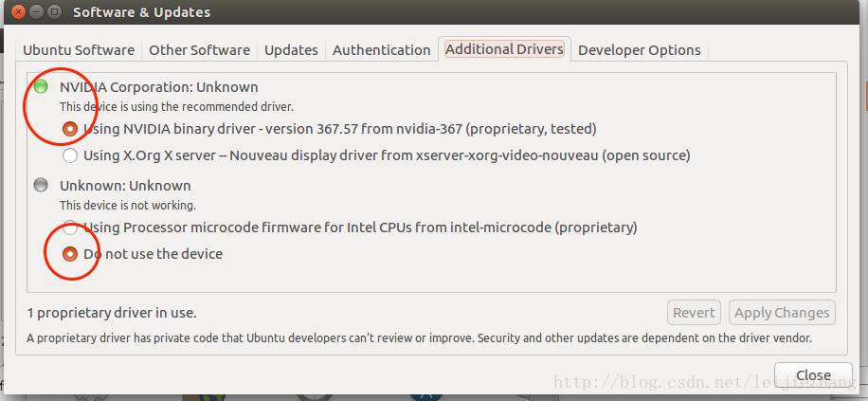868x401 pixels.
Task: Open the Other Software tab
Action: [x=199, y=50]
